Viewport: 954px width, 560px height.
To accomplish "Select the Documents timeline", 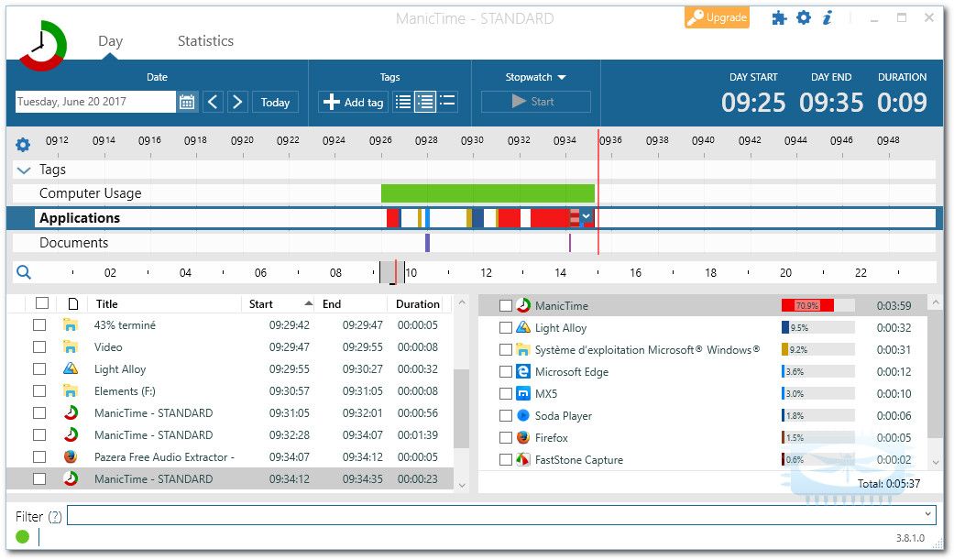I will 73,243.
